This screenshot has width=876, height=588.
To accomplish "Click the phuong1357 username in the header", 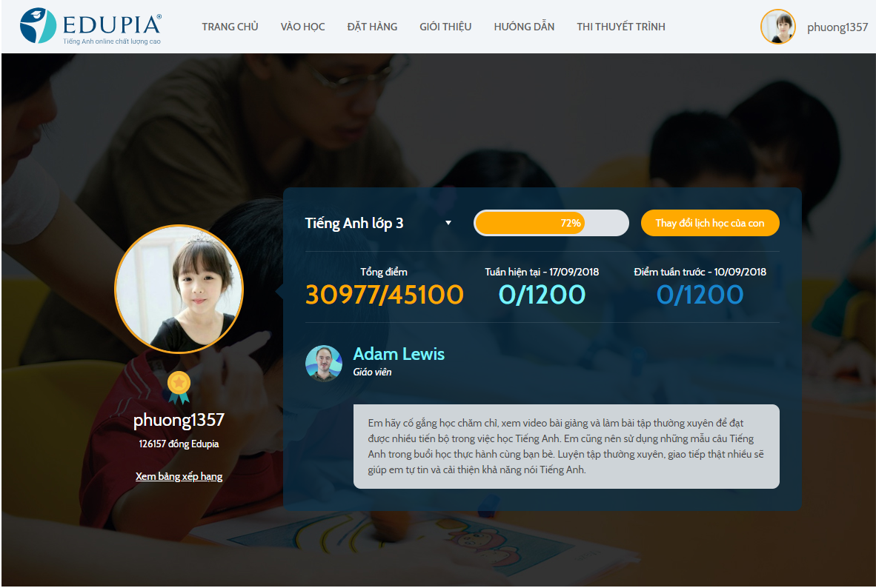I will [x=837, y=27].
